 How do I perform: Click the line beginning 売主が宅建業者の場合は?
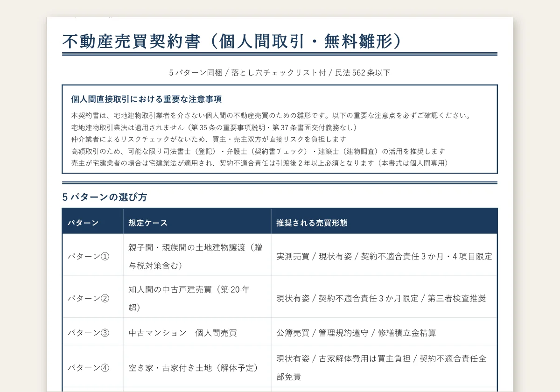tap(261, 163)
